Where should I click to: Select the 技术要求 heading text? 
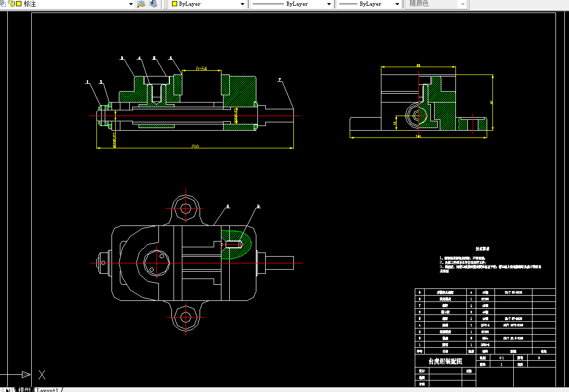click(483, 249)
